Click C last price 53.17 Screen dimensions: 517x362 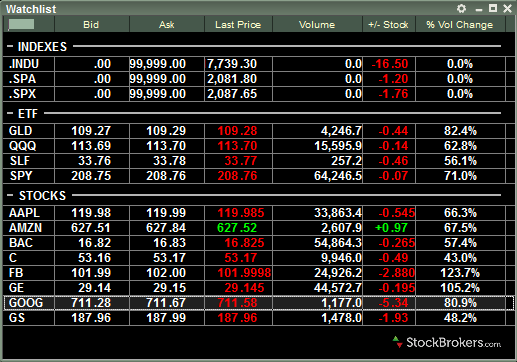point(241,258)
